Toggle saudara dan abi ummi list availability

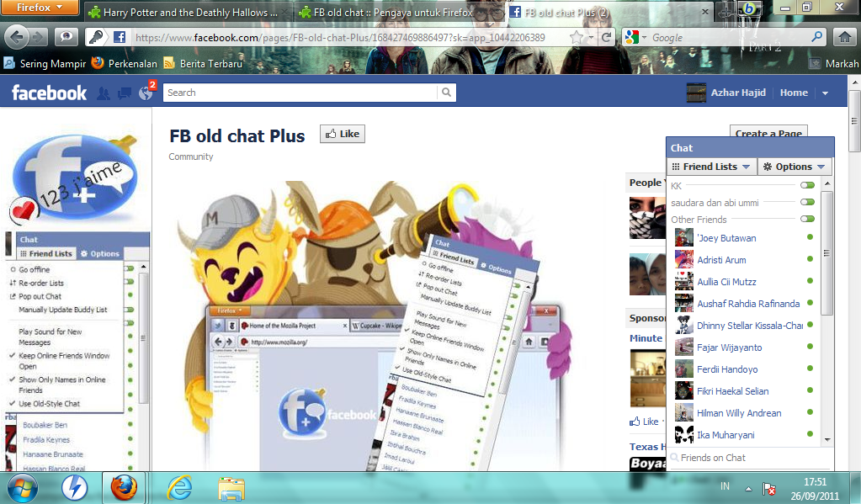(807, 202)
